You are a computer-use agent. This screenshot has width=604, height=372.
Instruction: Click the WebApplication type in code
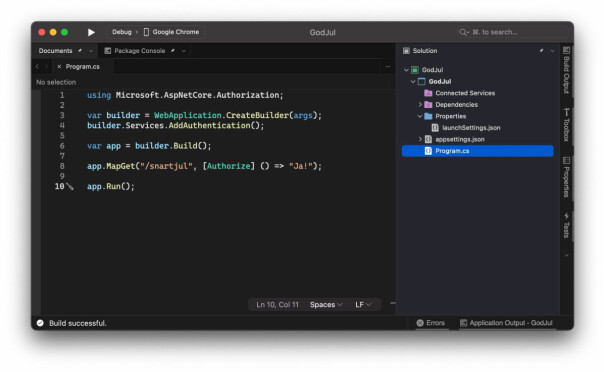point(188,115)
